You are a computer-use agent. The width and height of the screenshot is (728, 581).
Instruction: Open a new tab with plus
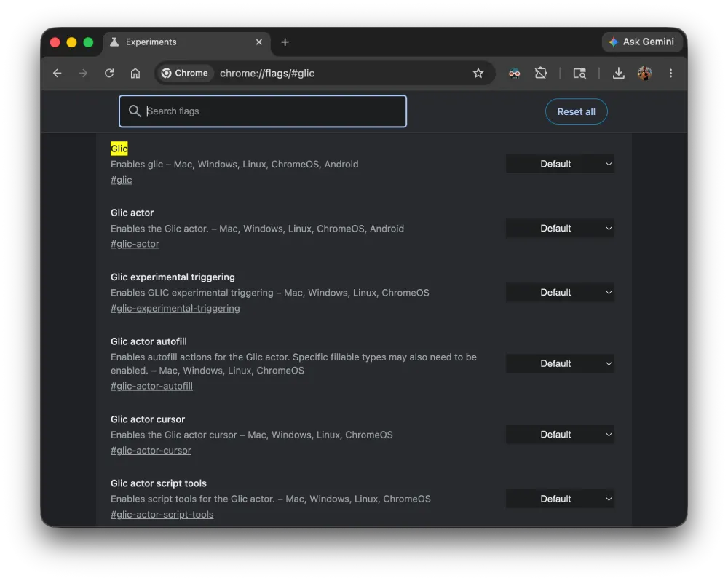point(285,42)
